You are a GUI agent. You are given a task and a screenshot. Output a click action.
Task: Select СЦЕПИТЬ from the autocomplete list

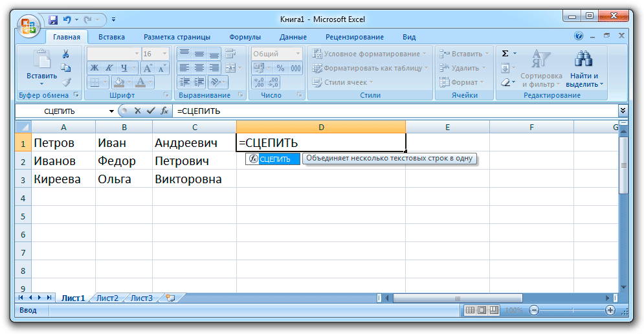pyautogui.click(x=272, y=159)
